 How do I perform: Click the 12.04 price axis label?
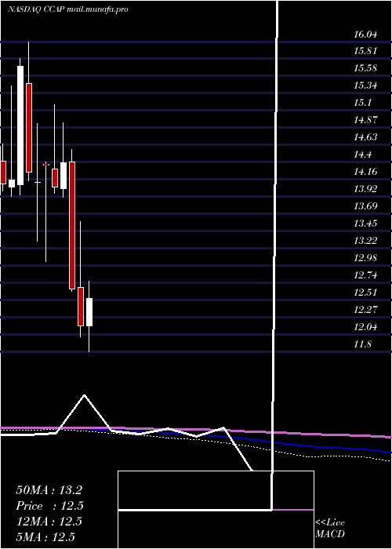tap(365, 327)
